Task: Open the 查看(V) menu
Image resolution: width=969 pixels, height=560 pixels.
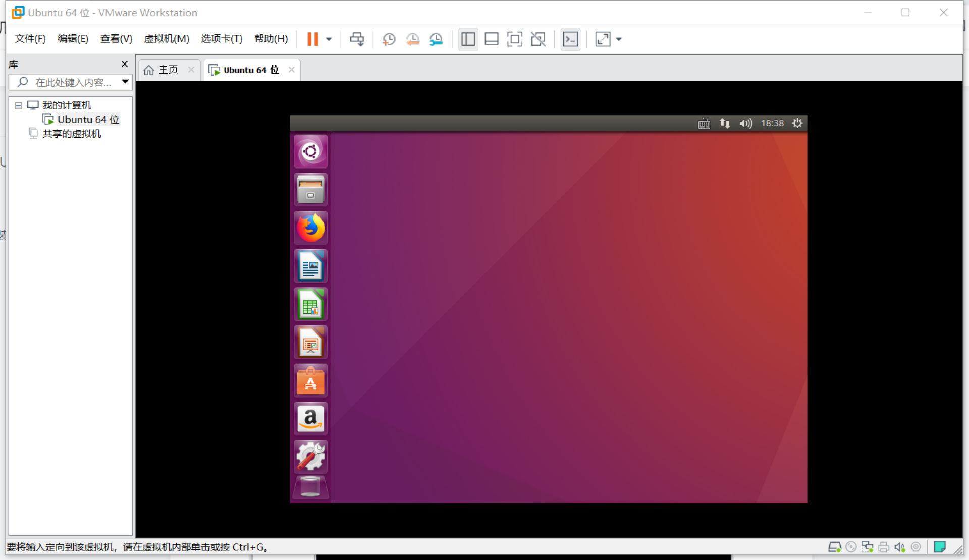Action: coord(116,39)
